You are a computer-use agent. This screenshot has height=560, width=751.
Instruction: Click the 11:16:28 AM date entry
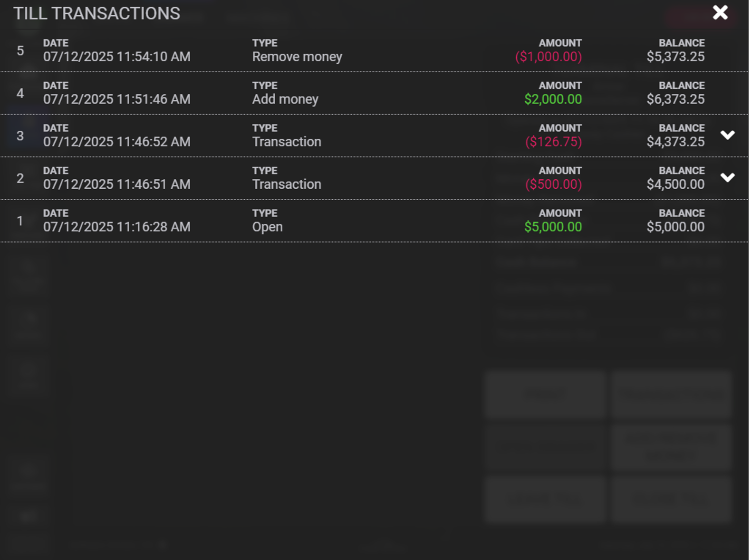tap(116, 227)
